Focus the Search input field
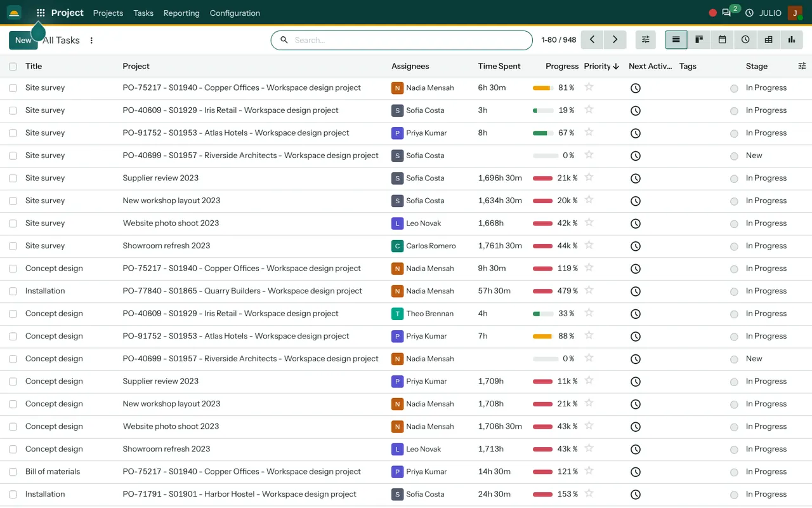The width and height of the screenshot is (812, 508). [402, 40]
